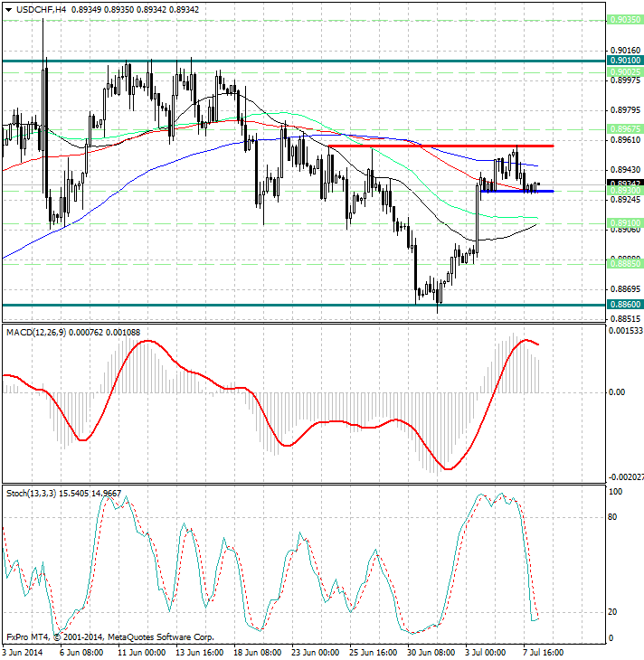This screenshot has height=660, width=644.
Task: Click the 11 Jun 00:00 time label
Action: click(141, 653)
